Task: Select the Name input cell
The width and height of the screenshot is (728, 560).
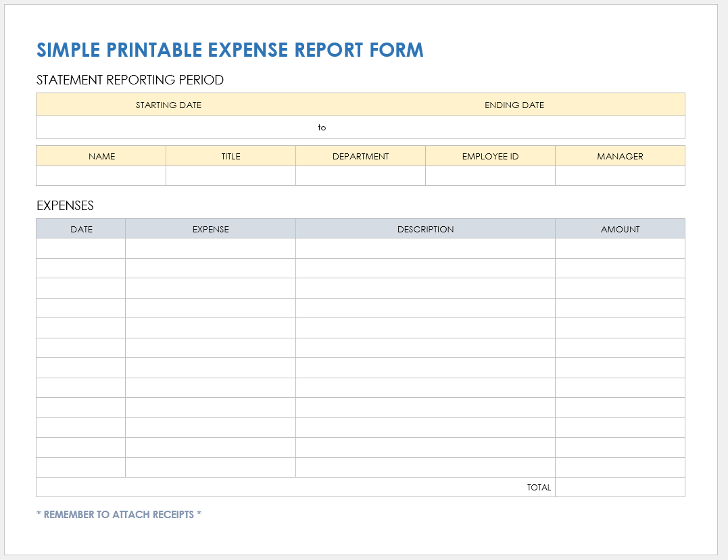Action: click(100, 176)
